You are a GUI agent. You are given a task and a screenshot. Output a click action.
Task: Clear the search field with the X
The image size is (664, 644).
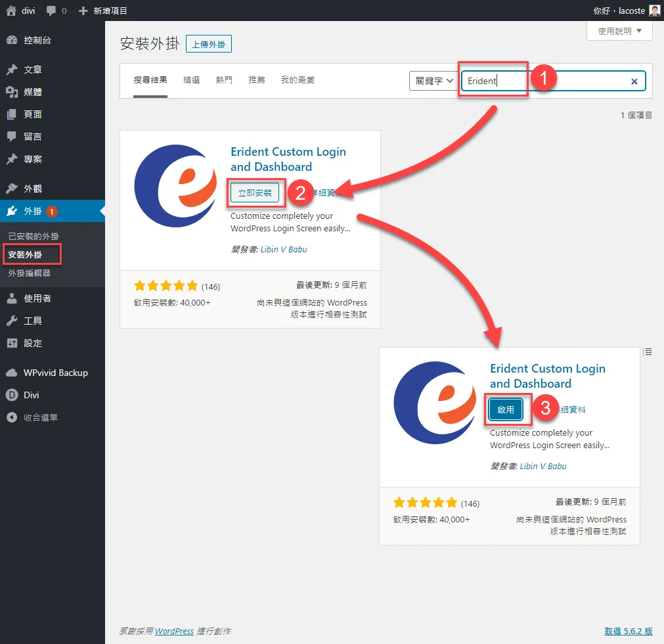(x=634, y=81)
